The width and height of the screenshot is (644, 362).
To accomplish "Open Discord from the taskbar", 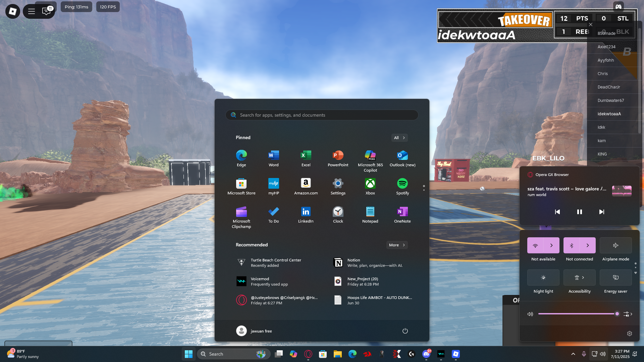I will [426, 354].
